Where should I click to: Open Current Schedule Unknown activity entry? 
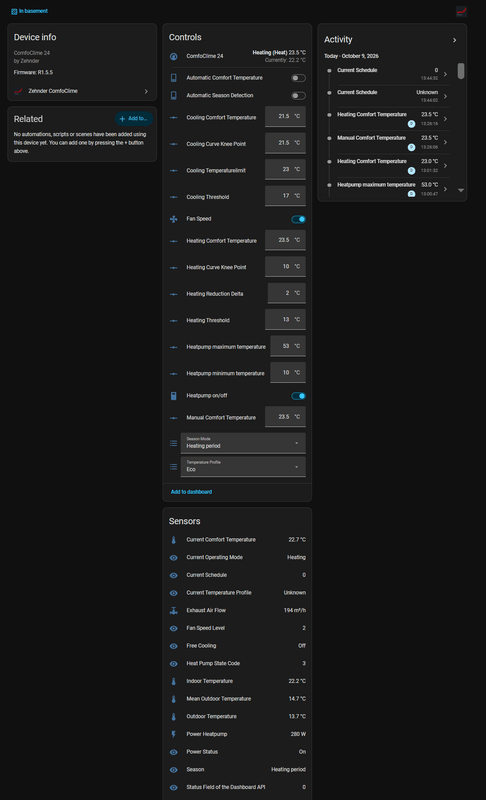[389, 96]
